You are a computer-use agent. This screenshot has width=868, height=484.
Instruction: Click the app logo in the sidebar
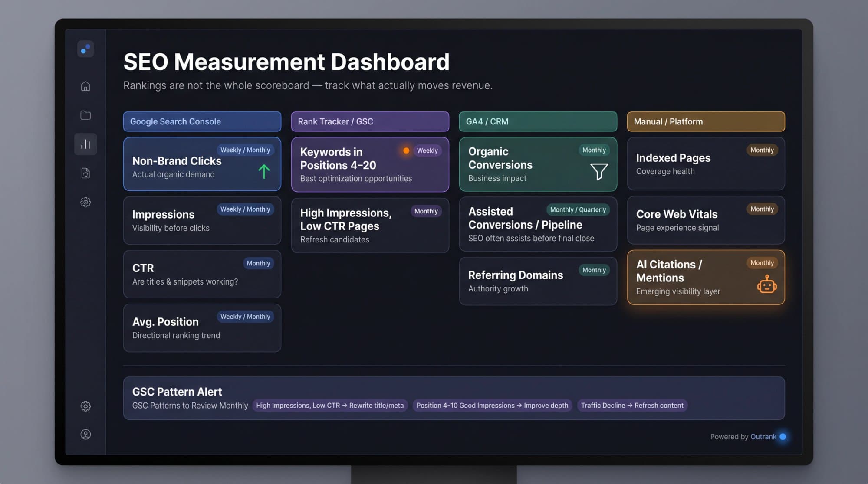(85, 49)
